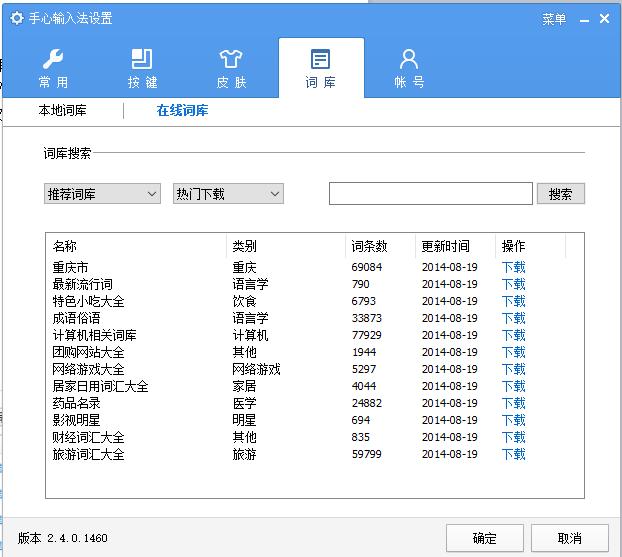
Task: Select the 特色小吃大全 row name
Action: pos(88,302)
